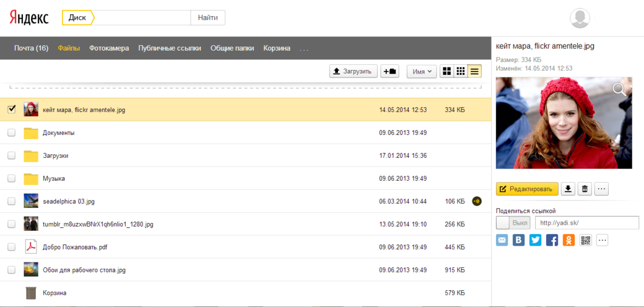The height and width of the screenshot is (307, 644).
Task: Click the Загрузить upload button
Action: [354, 71]
